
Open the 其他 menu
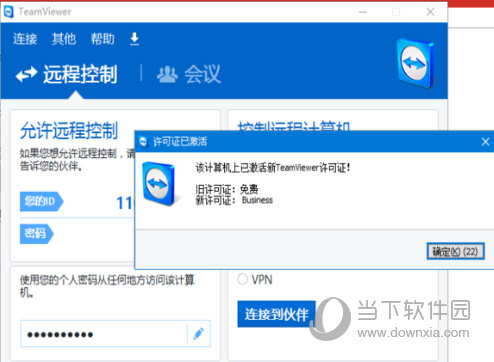tap(64, 39)
